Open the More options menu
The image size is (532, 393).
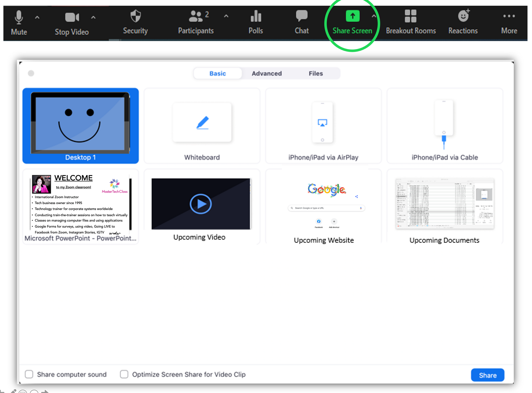tap(509, 16)
